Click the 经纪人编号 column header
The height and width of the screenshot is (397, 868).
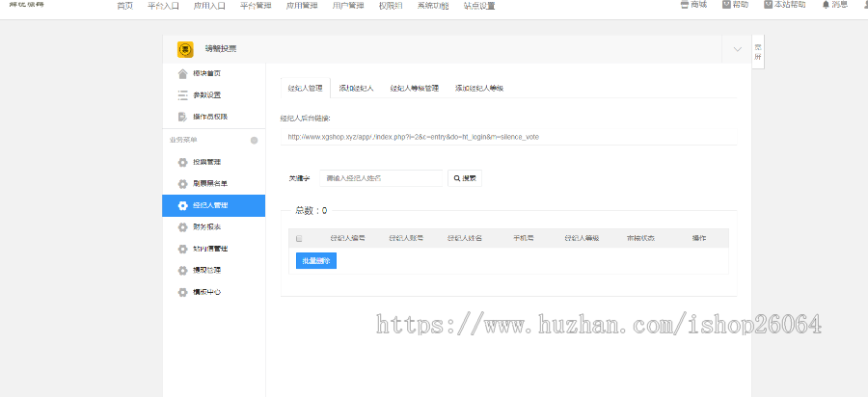[347, 238]
